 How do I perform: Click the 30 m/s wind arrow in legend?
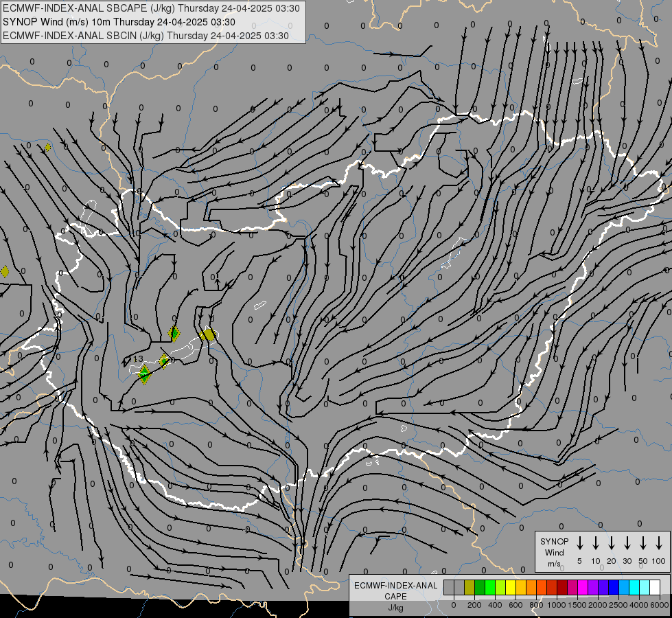627,543
